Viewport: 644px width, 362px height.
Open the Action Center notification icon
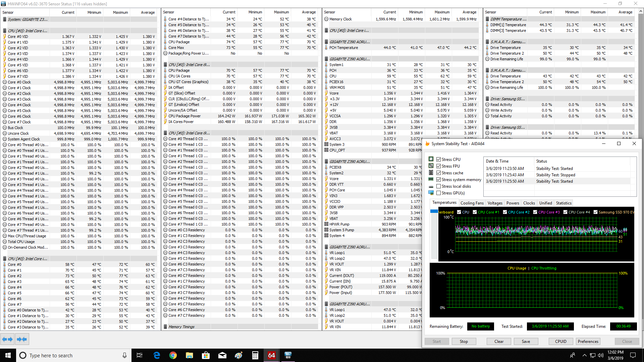point(633,355)
